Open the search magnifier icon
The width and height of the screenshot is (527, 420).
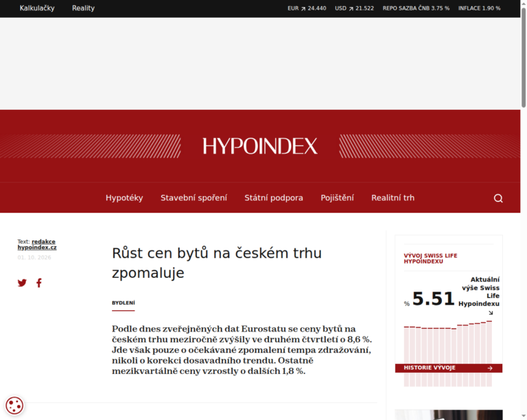tap(498, 198)
